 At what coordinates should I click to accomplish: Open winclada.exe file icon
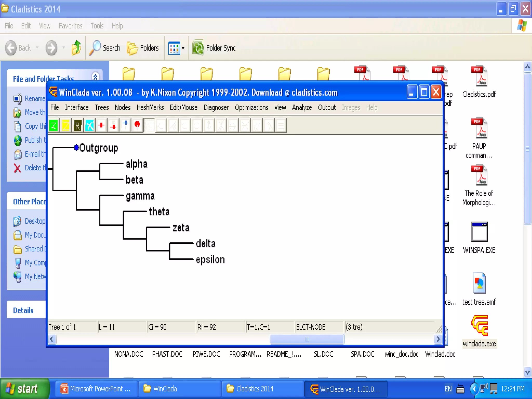coord(479,326)
